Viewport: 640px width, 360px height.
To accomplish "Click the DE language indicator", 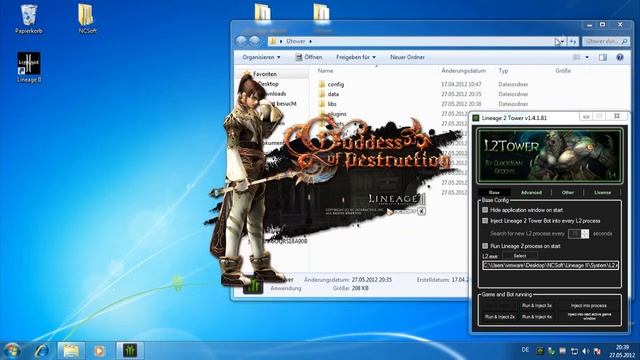I will [x=525, y=350].
